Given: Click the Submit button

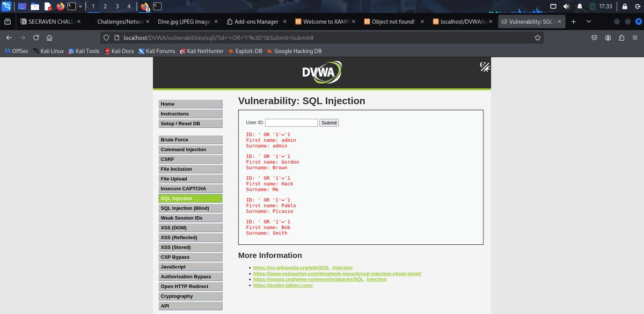Looking at the screenshot, I should coord(329,123).
